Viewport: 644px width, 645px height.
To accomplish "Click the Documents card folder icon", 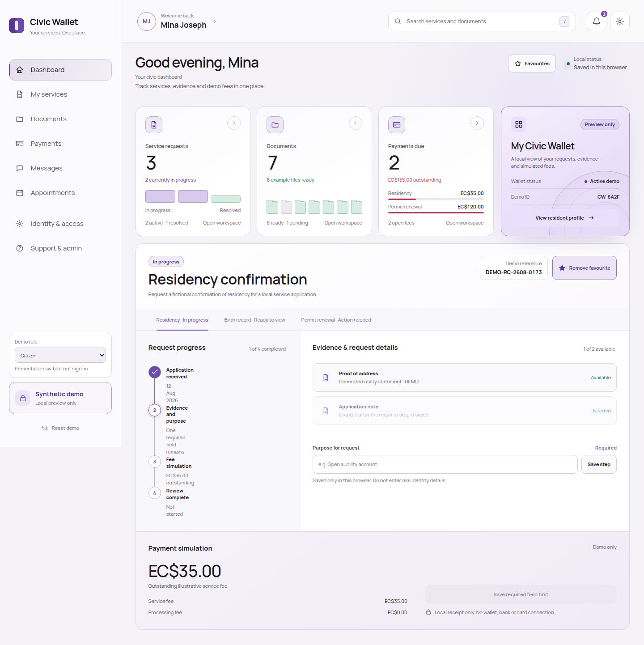I will (275, 125).
